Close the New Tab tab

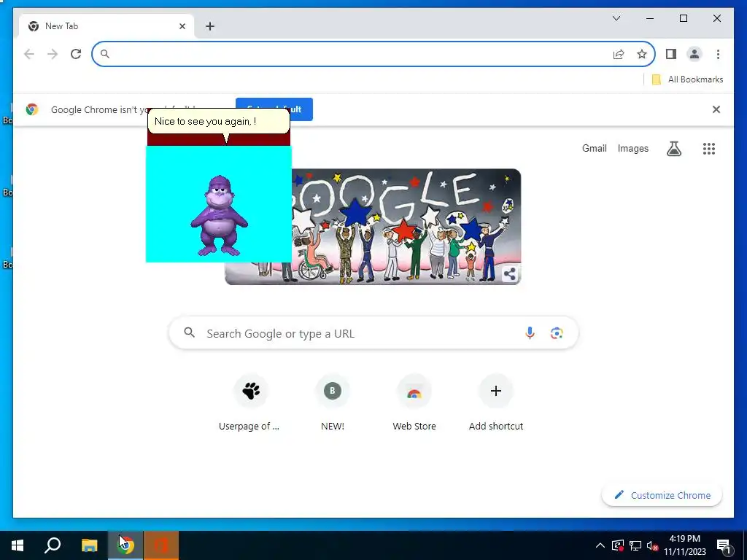pos(182,26)
